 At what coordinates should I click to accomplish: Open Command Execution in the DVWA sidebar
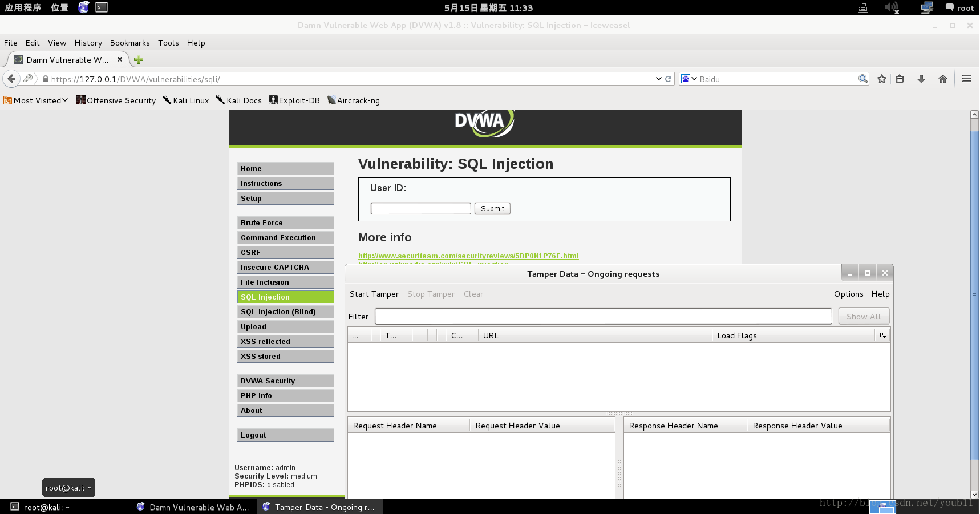coord(286,237)
